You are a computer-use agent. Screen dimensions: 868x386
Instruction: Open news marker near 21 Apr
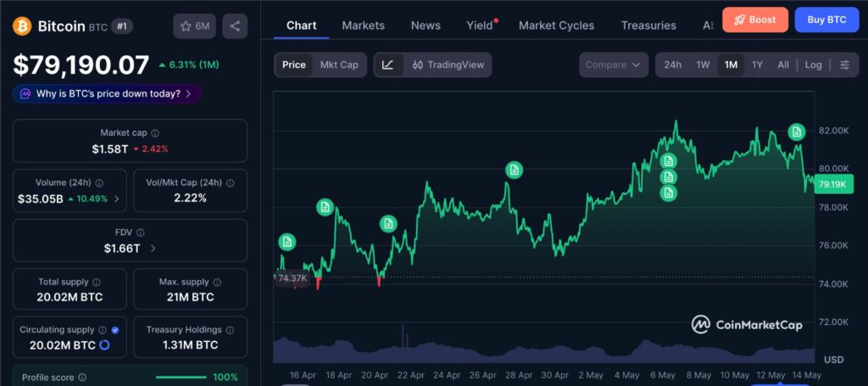point(388,224)
